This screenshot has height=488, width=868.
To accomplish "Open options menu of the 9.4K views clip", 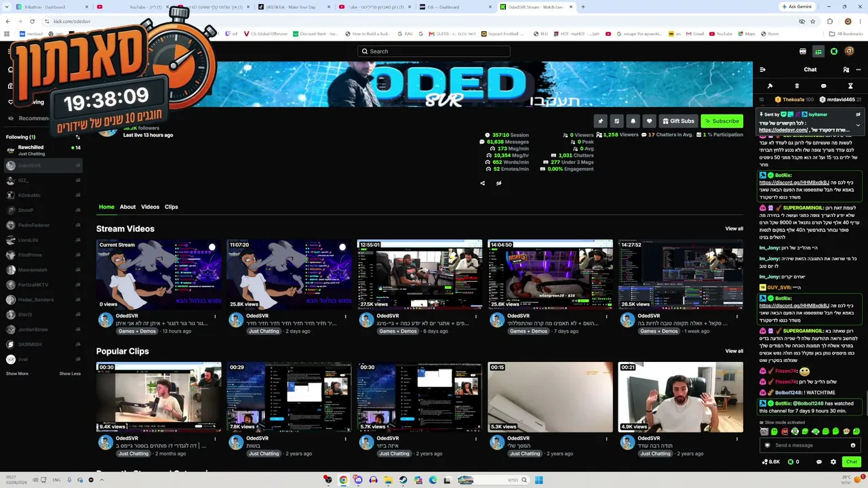I will tap(215, 439).
